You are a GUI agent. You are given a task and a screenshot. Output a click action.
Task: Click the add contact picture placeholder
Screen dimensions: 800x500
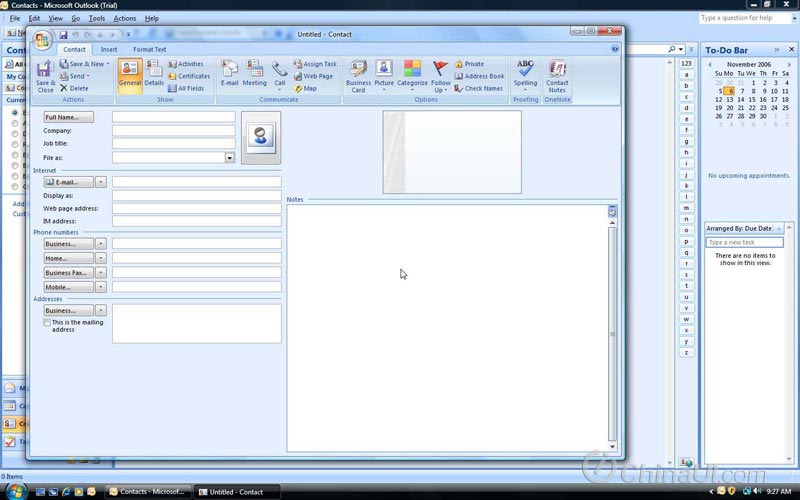(x=261, y=137)
